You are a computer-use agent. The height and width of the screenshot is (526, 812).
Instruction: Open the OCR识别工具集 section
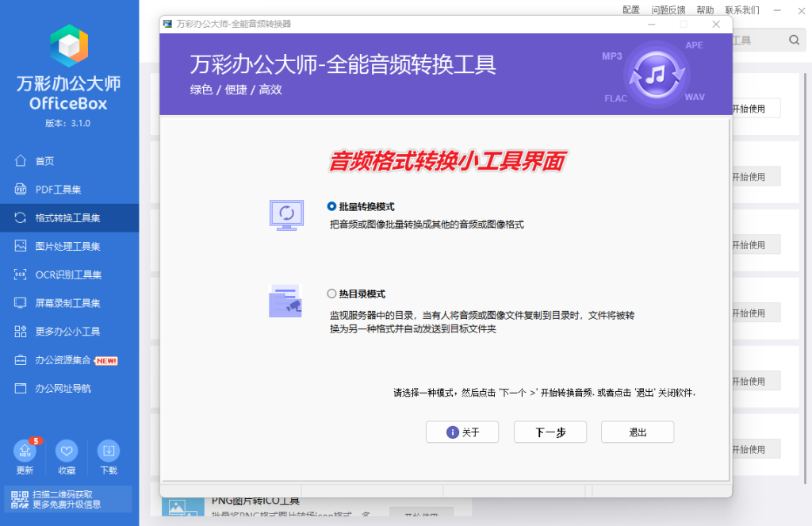(54, 275)
